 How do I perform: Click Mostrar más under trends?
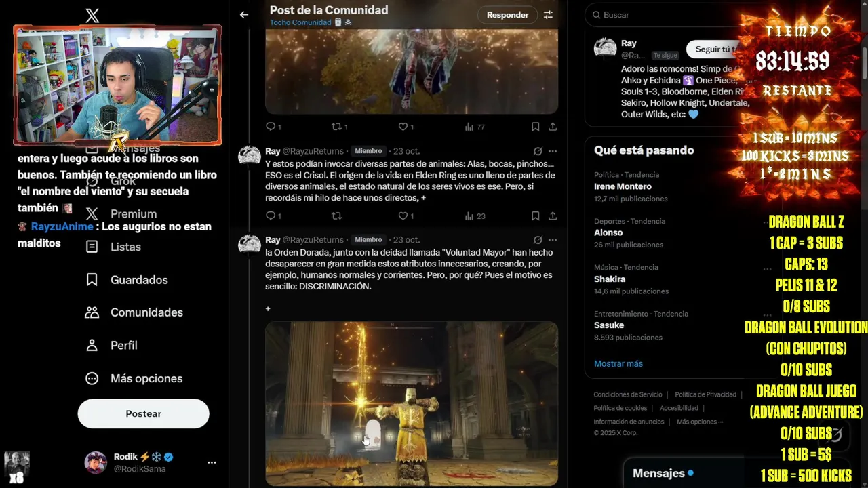(618, 364)
